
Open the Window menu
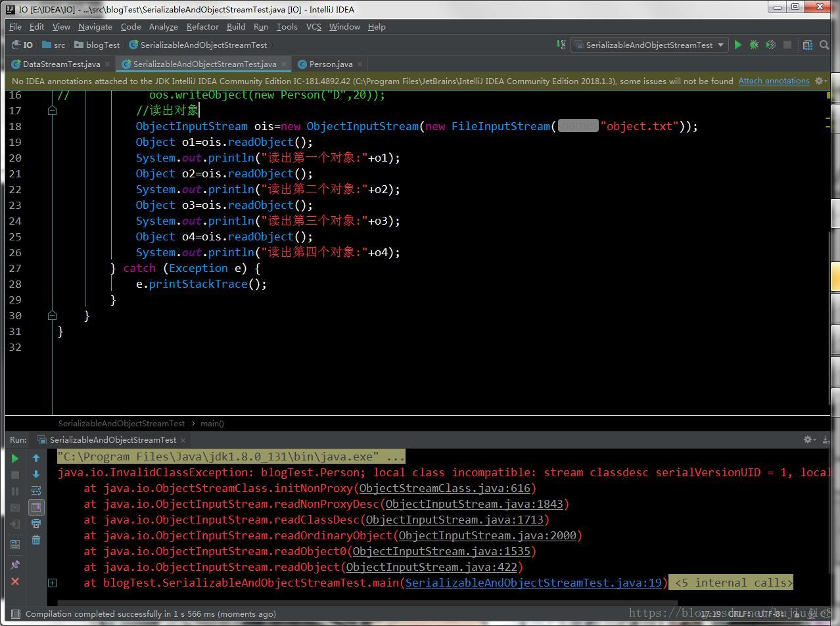(344, 26)
